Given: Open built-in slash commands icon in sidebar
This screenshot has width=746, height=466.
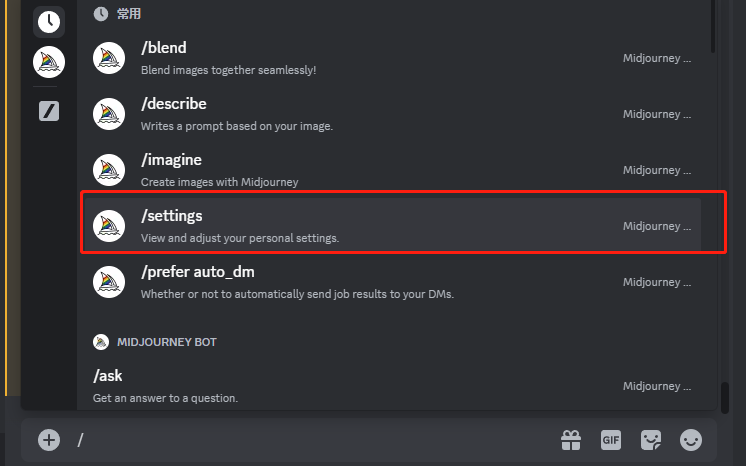Looking at the screenshot, I should 49,111.
